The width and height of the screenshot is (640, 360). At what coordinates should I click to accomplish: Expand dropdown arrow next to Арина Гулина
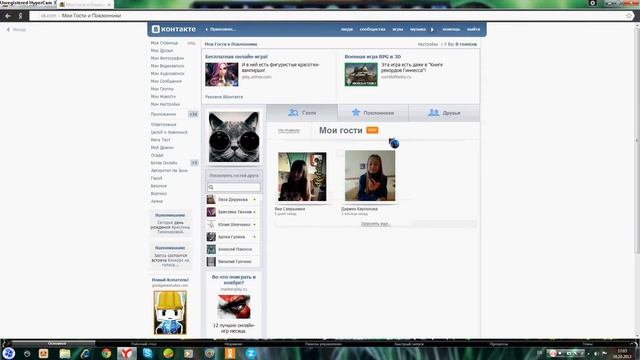click(254, 237)
